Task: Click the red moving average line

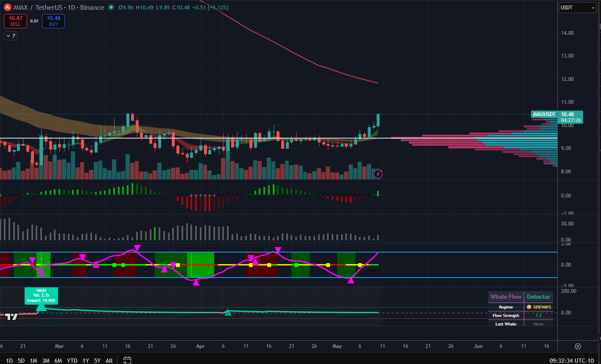Action: pyautogui.click(x=291, y=51)
